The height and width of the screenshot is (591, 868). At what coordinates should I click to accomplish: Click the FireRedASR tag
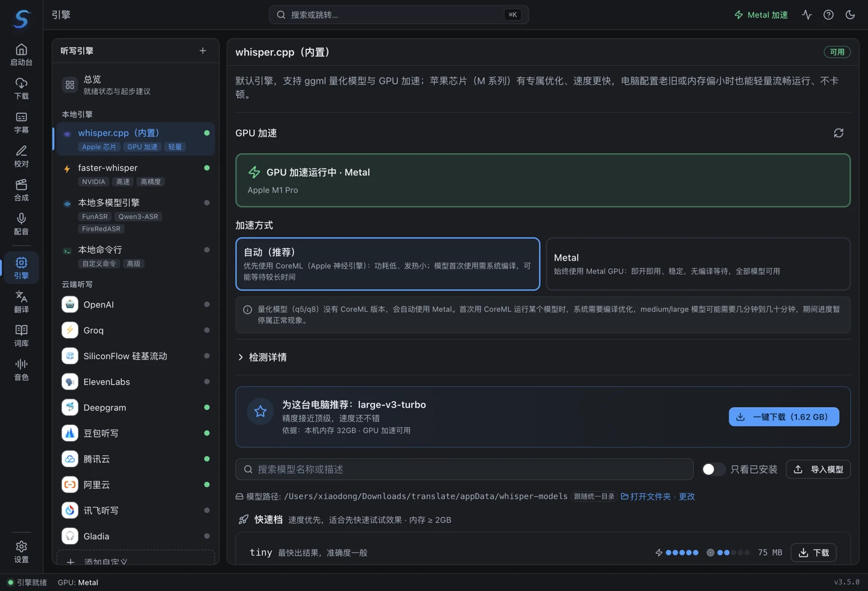point(101,229)
